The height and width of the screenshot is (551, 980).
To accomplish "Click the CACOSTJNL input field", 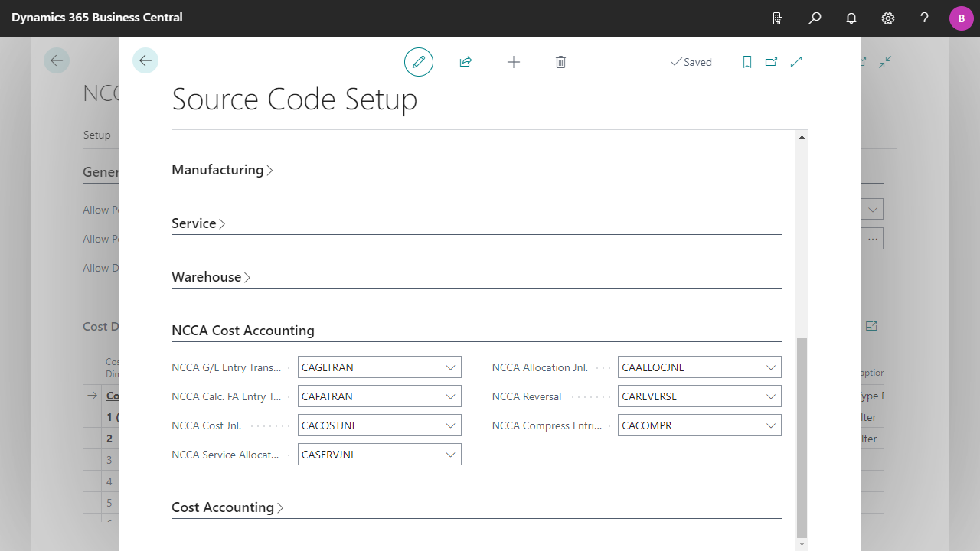I will click(x=370, y=425).
